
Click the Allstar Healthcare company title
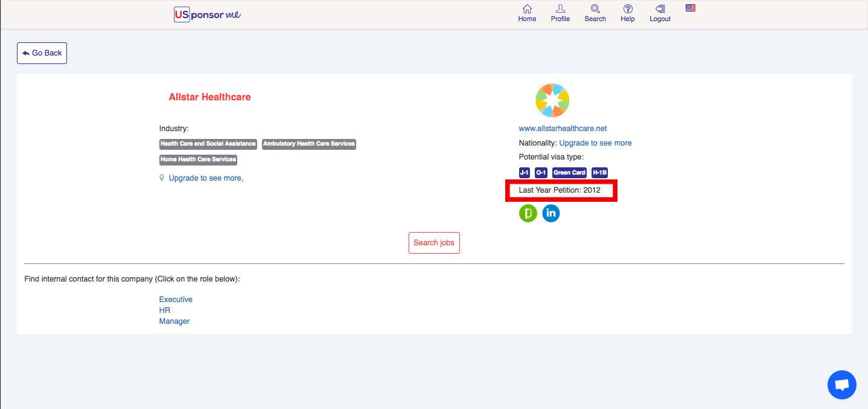point(210,97)
